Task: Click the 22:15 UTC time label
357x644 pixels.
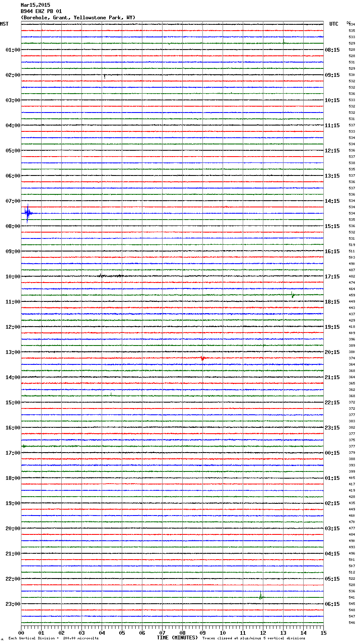Action: pos(332,403)
